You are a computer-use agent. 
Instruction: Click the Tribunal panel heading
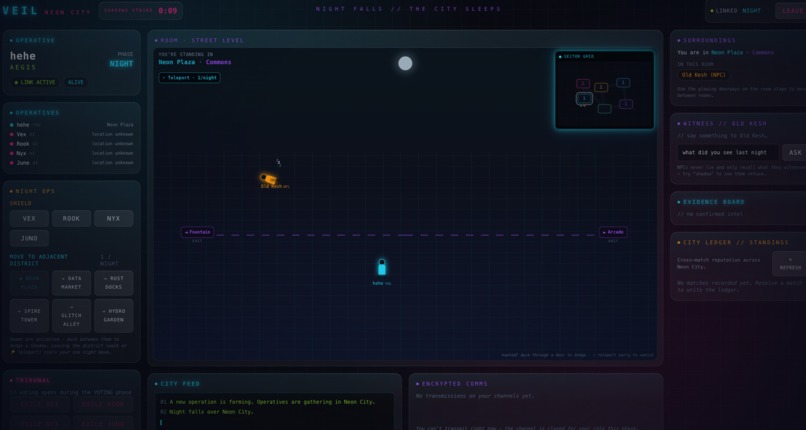pyautogui.click(x=33, y=381)
